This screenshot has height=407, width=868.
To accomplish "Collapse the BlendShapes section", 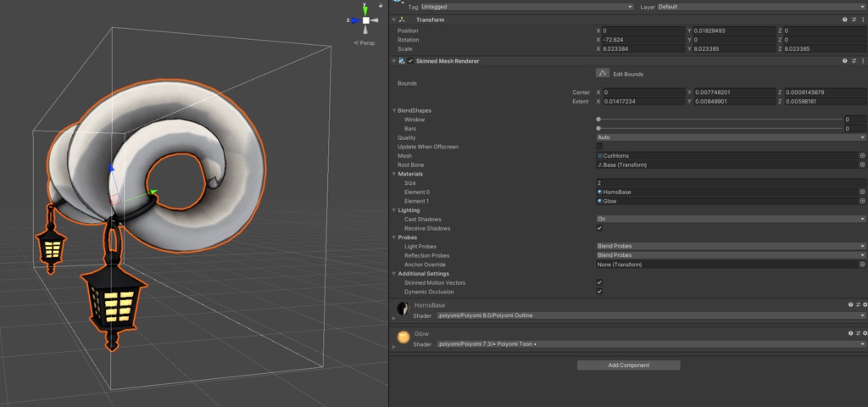I will (x=393, y=111).
